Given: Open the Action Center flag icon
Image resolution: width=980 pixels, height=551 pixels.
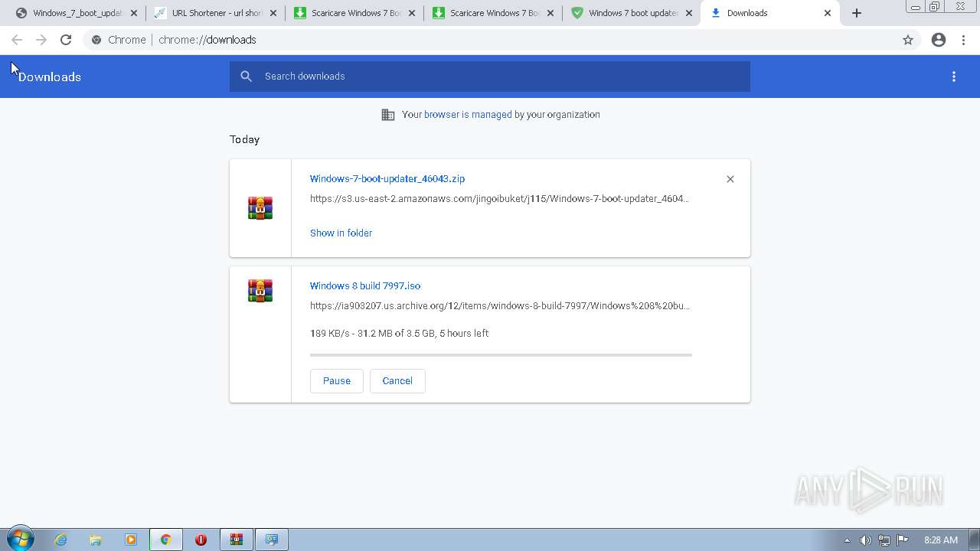Looking at the screenshot, I should coord(903,540).
